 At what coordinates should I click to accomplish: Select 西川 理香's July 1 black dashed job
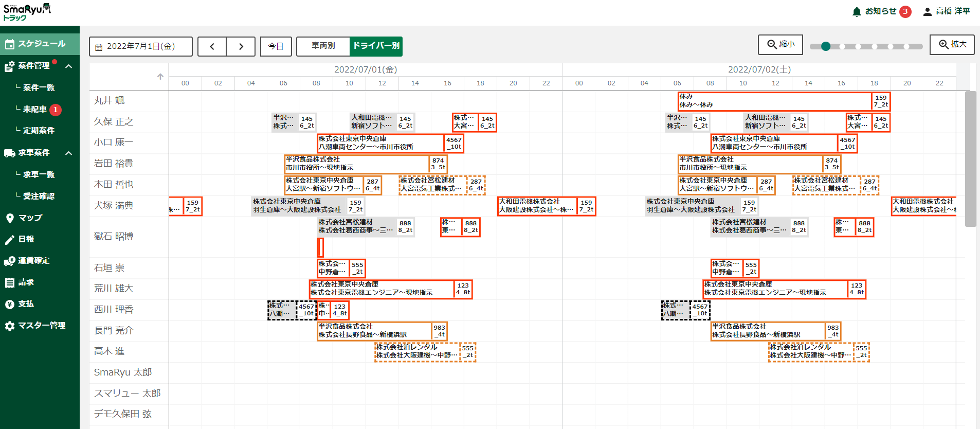pos(292,310)
